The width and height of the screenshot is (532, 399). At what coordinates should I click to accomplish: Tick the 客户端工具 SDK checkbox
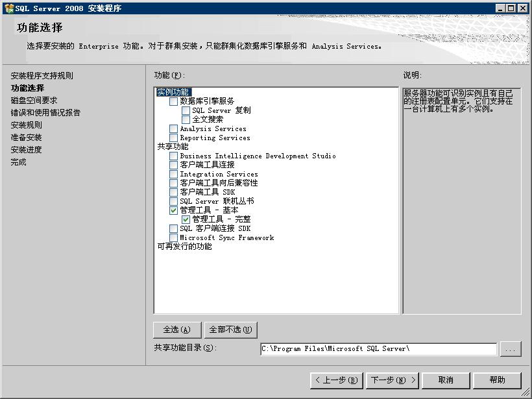(x=173, y=192)
